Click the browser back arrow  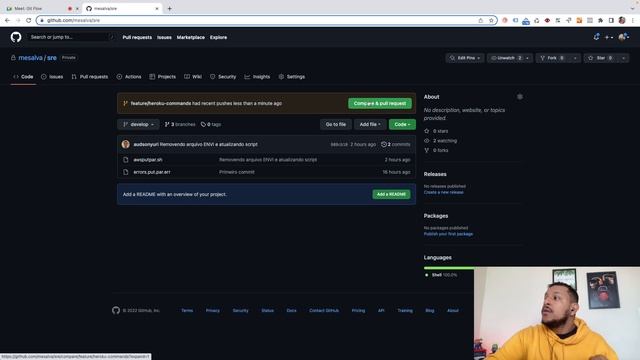coord(7,20)
